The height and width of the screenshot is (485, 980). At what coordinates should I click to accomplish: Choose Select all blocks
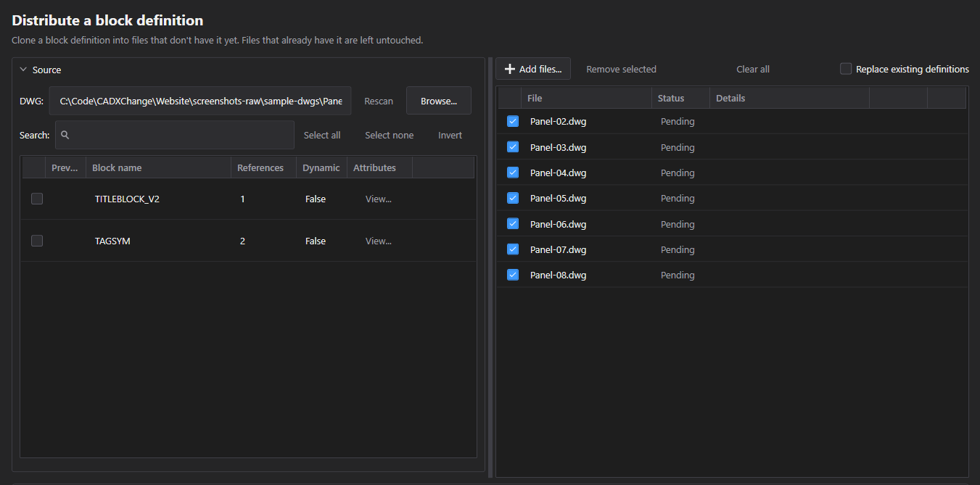pyautogui.click(x=322, y=135)
